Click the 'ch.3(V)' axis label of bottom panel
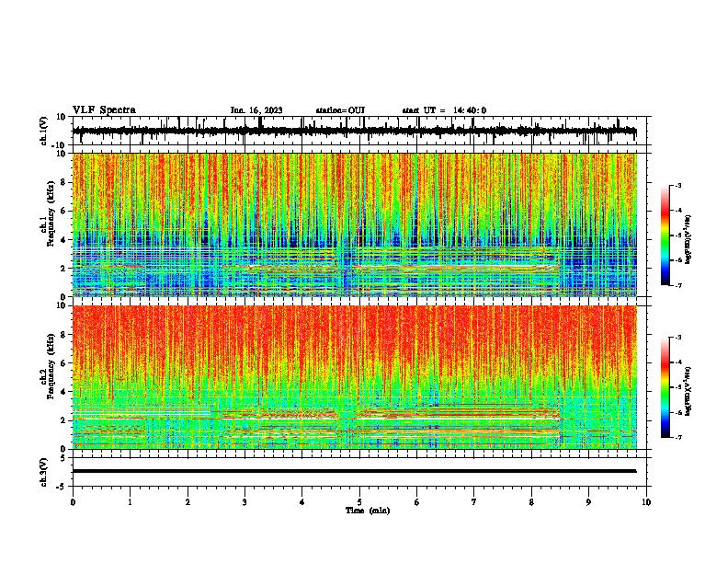 [44, 472]
